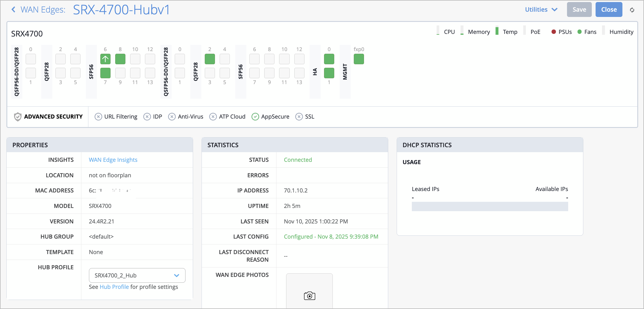Image resolution: width=644 pixels, height=309 pixels.
Task: Select green SFP56 port 6 with up arrow
Action: click(105, 59)
